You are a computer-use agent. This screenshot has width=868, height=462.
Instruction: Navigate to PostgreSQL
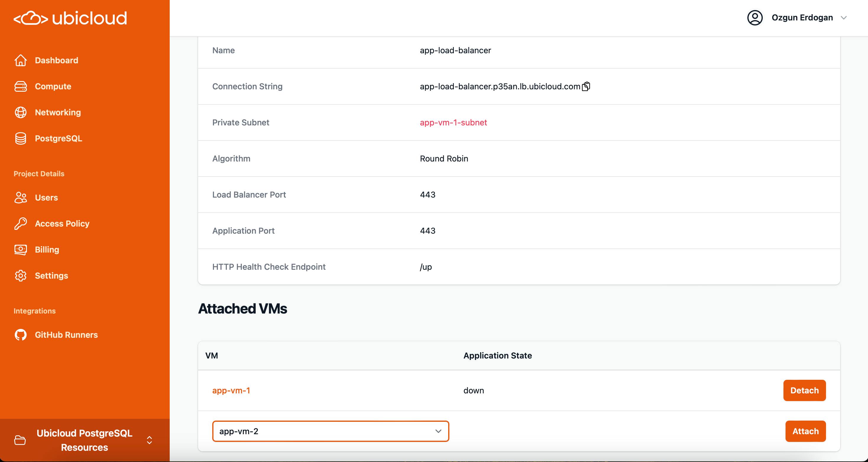click(59, 138)
